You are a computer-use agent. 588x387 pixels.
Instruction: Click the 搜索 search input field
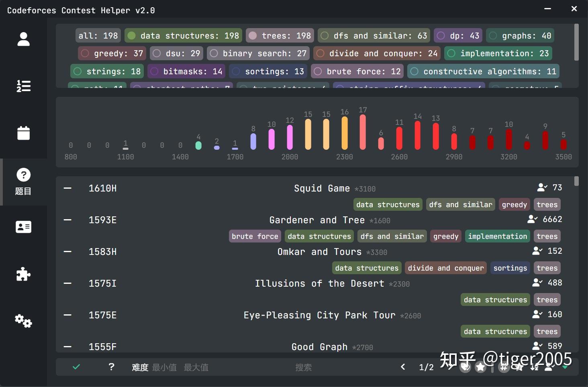tap(304, 367)
